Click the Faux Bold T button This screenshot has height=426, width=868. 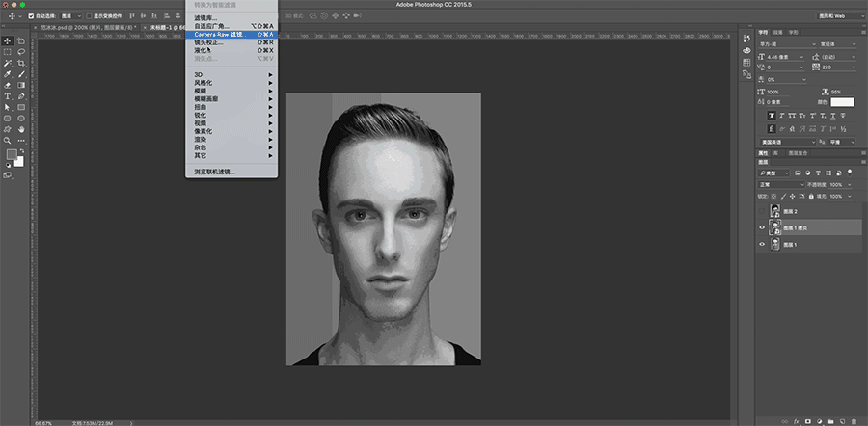point(772,115)
